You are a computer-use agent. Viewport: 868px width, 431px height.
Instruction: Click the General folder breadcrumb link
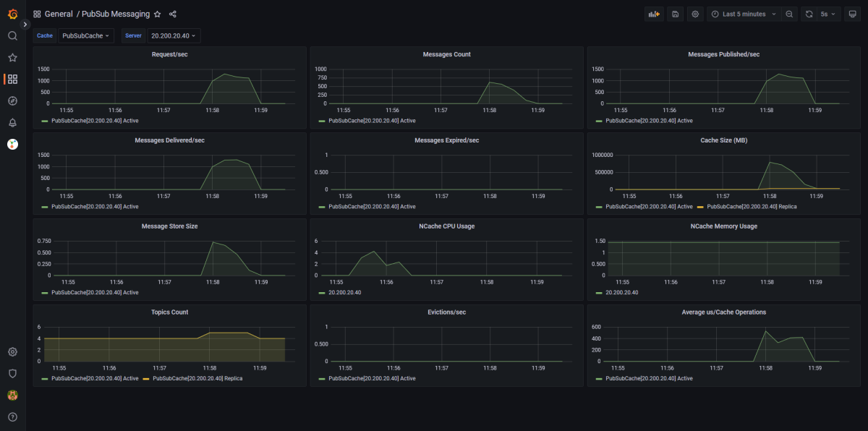coord(59,14)
